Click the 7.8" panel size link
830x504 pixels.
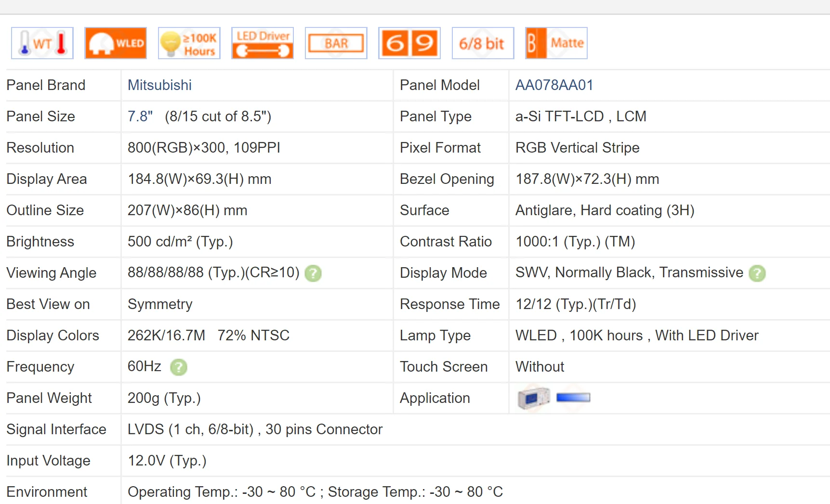pos(140,116)
